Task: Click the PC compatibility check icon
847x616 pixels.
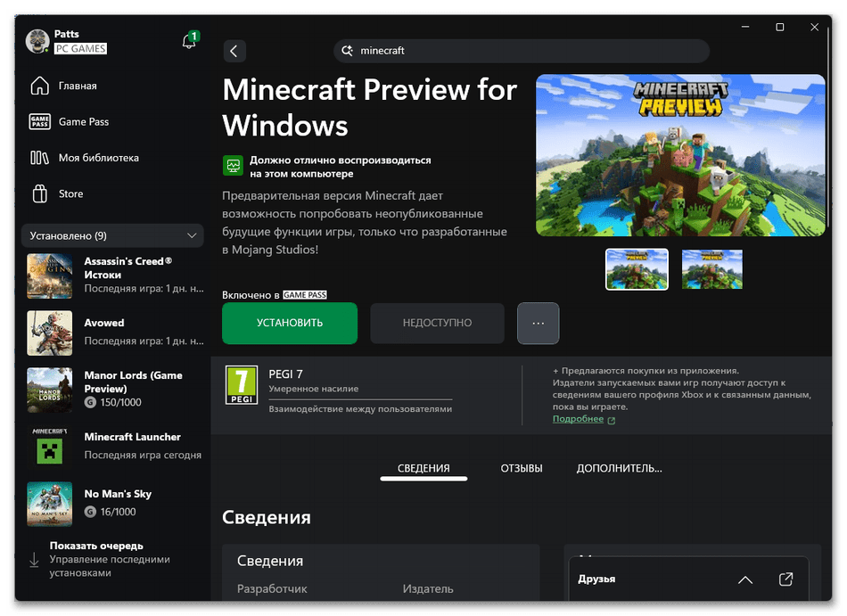Action: [x=233, y=166]
